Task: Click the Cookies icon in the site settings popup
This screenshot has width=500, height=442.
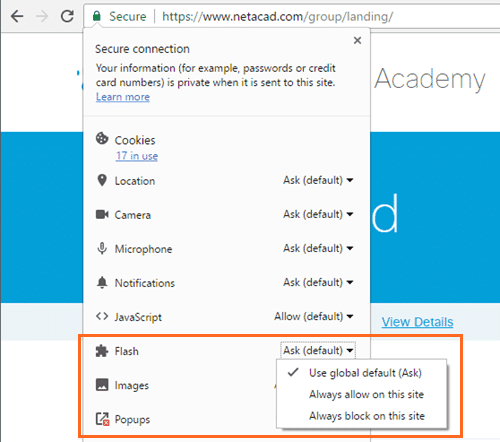Action: (x=102, y=138)
